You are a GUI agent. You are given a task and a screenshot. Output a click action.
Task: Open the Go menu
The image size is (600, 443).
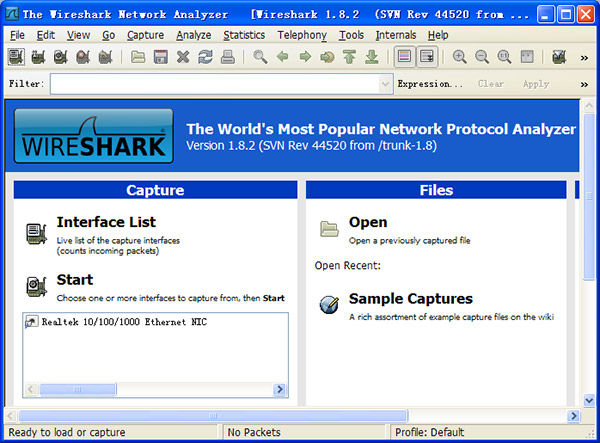109,35
